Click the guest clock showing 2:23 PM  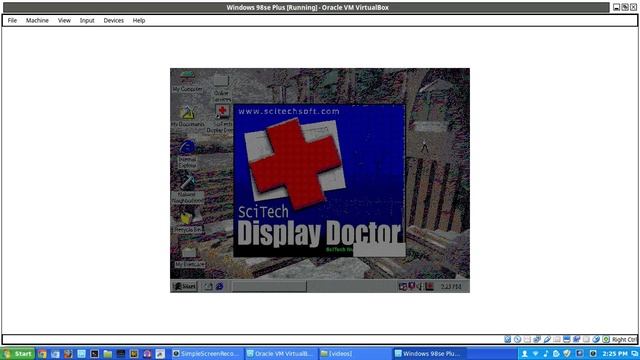(x=451, y=287)
